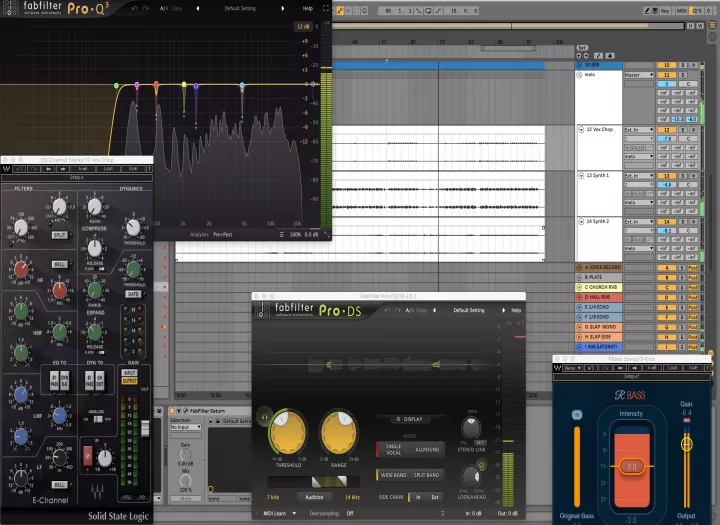Solo the A VOICE RECORD return track

(x=682, y=268)
